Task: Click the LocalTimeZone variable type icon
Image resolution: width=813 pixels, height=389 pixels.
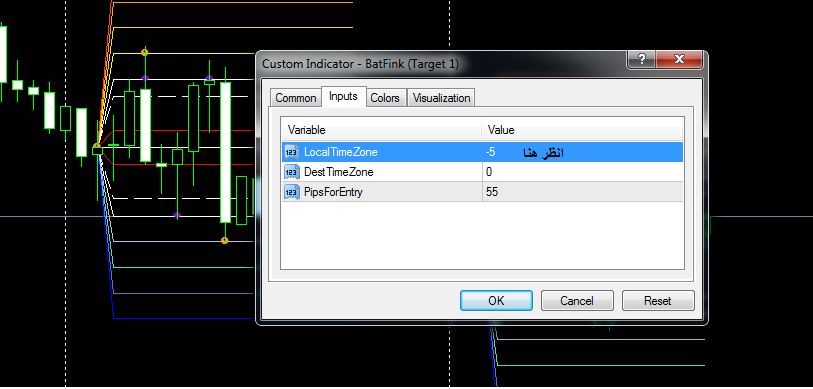Action: 292,152
